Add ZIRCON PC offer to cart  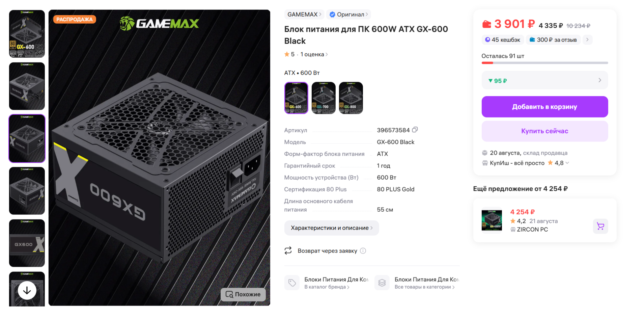(x=600, y=226)
